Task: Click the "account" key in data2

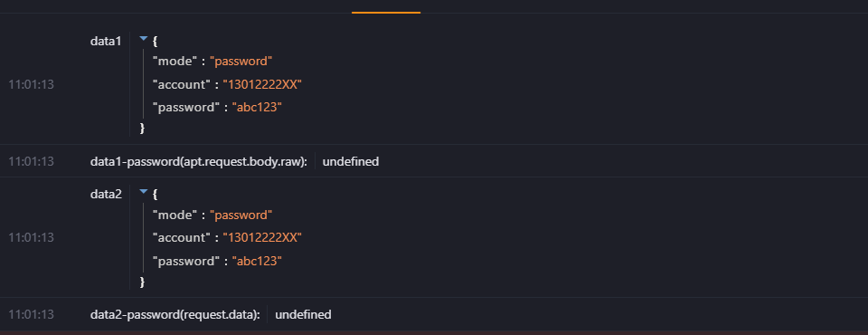Action: pyautogui.click(x=182, y=237)
